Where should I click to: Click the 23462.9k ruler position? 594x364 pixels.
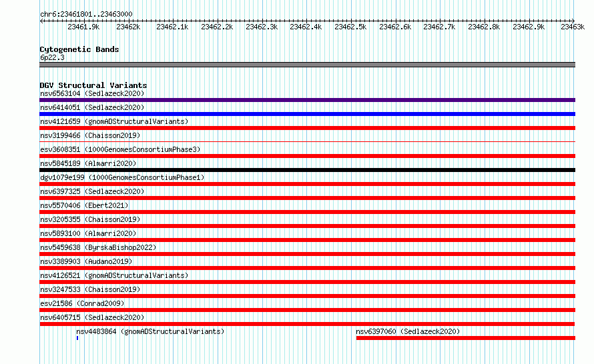point(529,27)
